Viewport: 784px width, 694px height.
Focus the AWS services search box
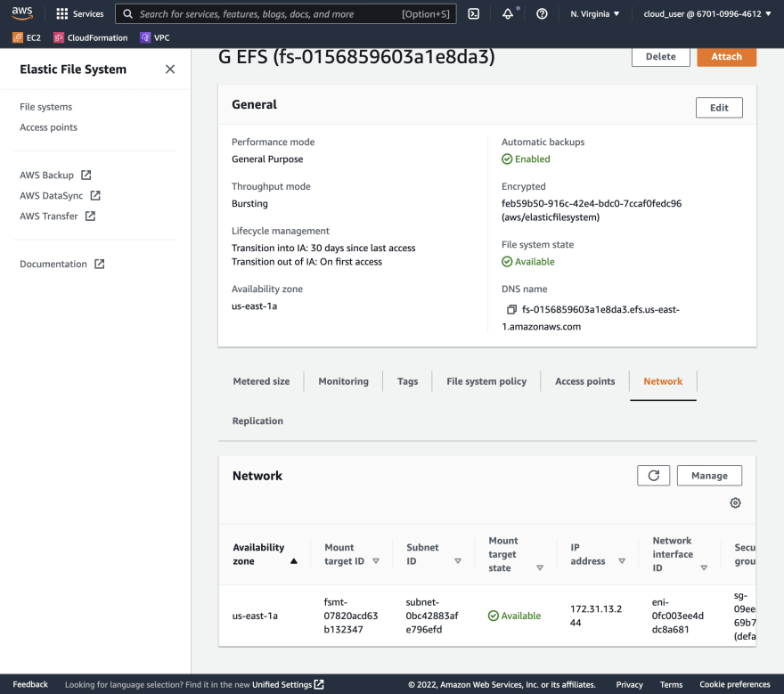tap(285, 14)
